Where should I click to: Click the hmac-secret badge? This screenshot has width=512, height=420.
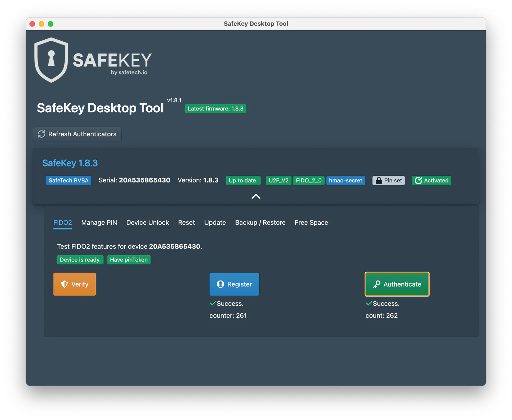click(346, 181)
